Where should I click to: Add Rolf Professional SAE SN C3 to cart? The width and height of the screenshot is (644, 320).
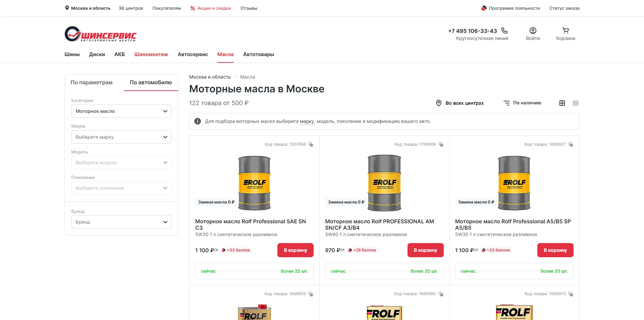click(295, 250)
